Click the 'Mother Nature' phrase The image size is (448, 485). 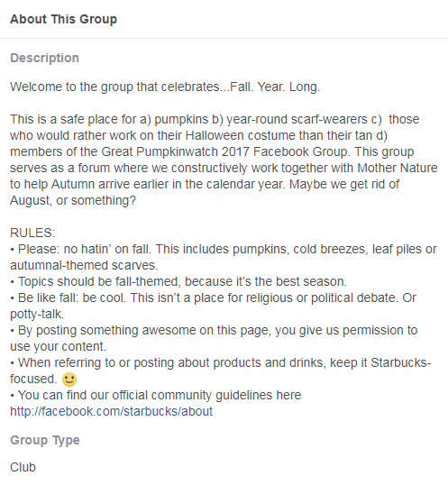pos(398,168)
